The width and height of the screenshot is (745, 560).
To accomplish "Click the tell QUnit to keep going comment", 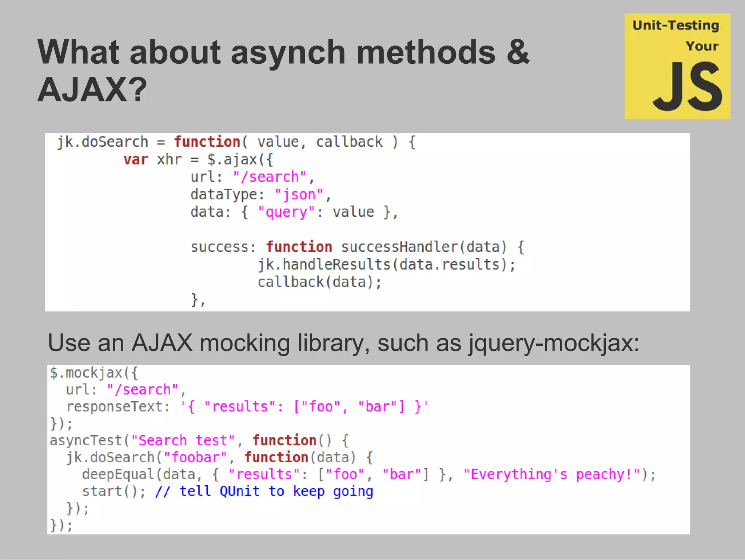I will coord(264,492).
